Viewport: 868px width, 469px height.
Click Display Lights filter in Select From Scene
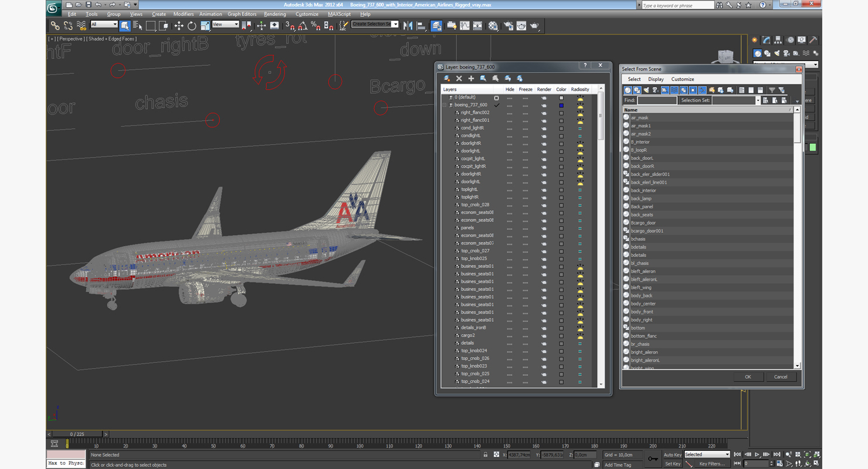point(646,90)
